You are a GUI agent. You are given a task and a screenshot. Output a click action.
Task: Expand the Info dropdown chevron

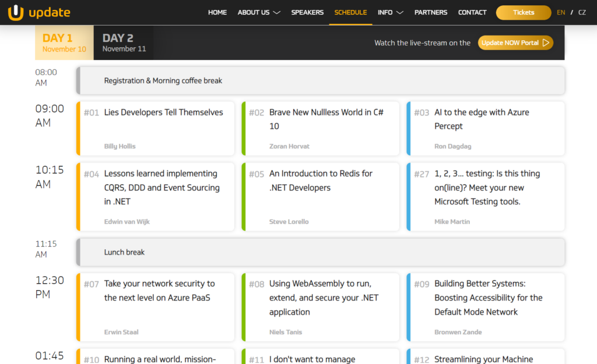pos(400,13)
